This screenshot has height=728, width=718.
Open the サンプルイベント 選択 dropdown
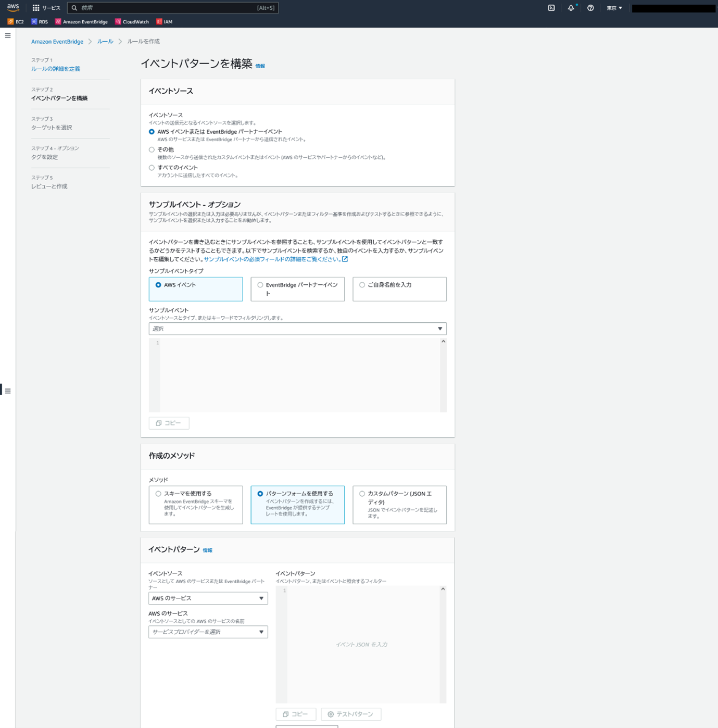point(298,329)
